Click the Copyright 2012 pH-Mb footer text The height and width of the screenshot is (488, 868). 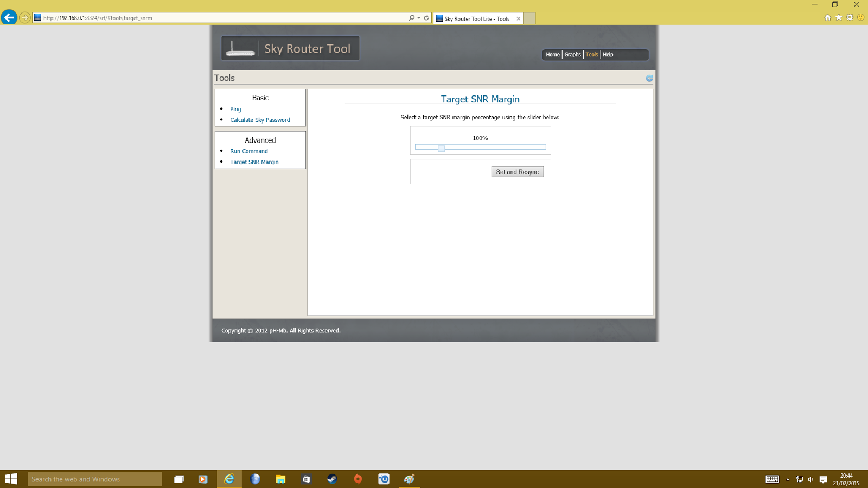(x=281, y=331)
